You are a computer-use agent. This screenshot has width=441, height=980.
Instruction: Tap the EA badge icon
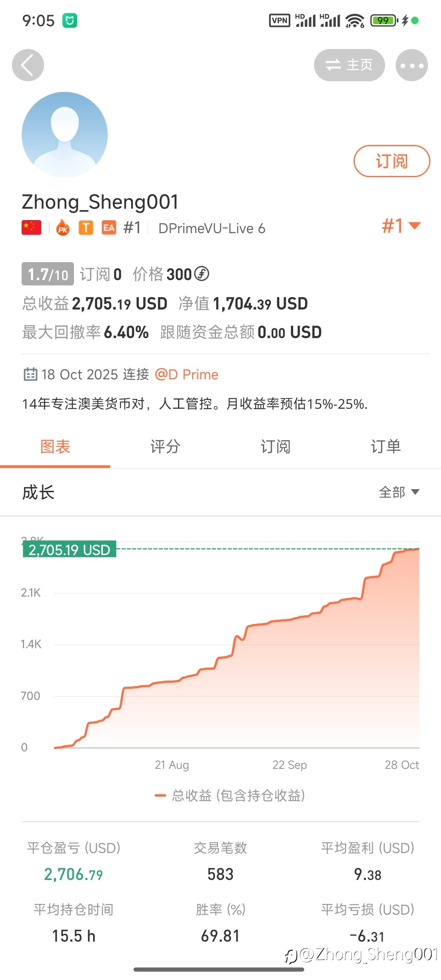point(109,228)
